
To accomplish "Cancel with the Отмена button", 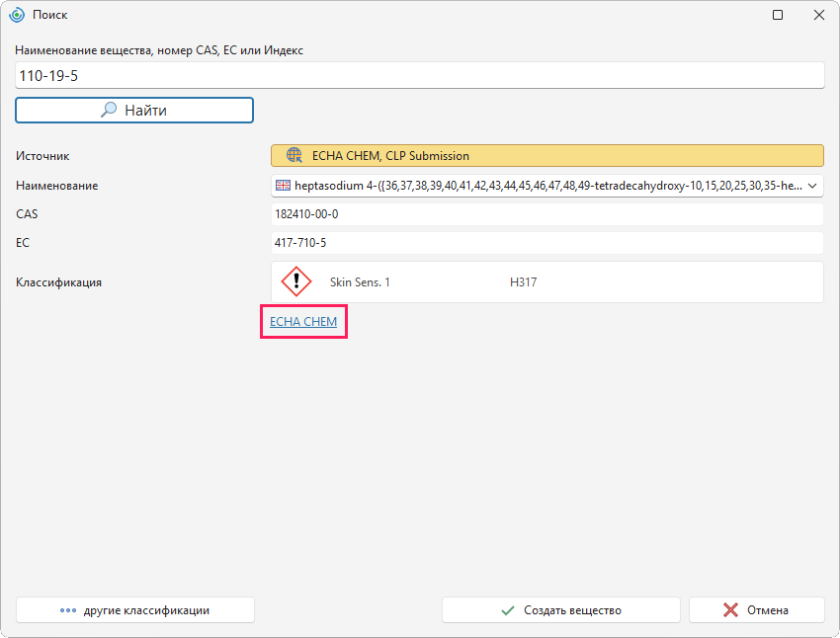I will click(756, 610).
